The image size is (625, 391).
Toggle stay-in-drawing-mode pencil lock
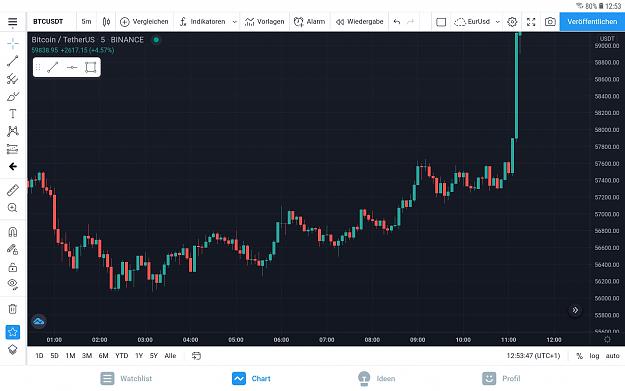click(13, 250)
